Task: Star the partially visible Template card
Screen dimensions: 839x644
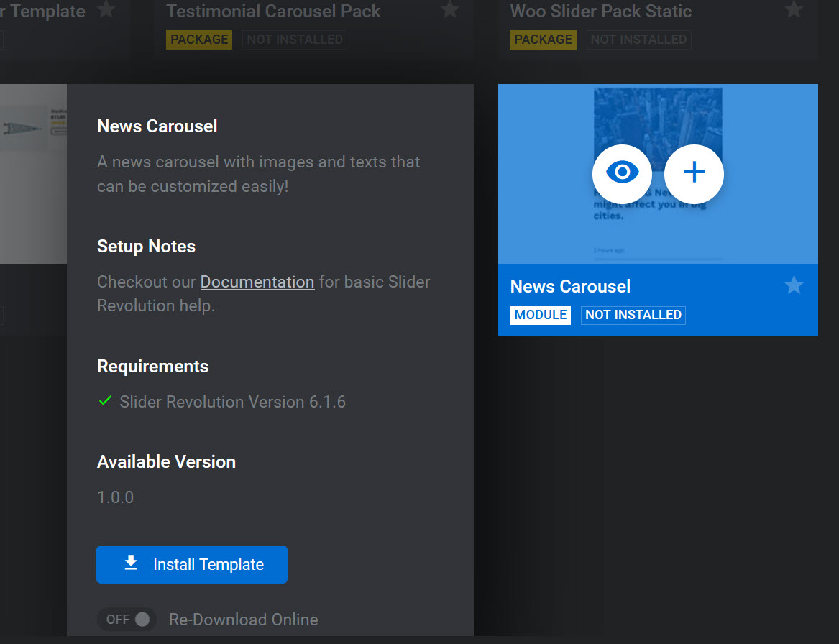Action: coord(106,9)
